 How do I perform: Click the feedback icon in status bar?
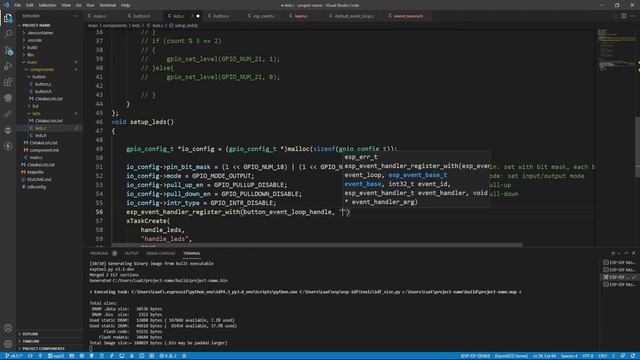coord(623,356)
